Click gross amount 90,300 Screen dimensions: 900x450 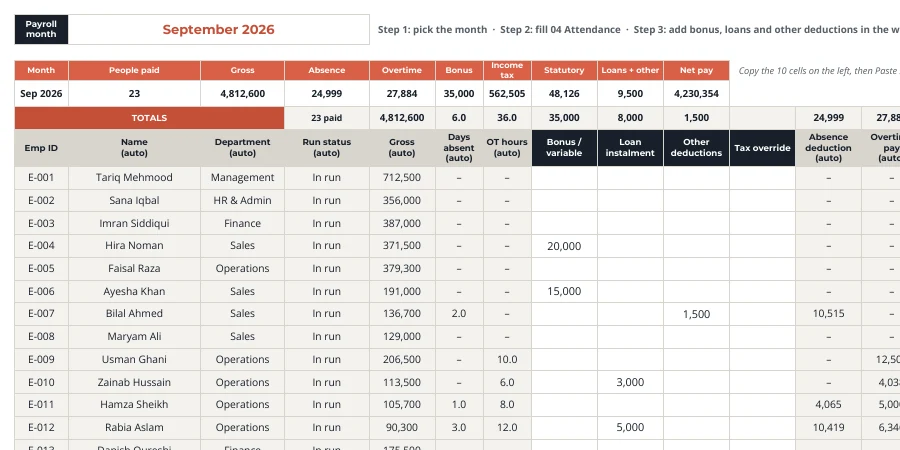[402, 428]
